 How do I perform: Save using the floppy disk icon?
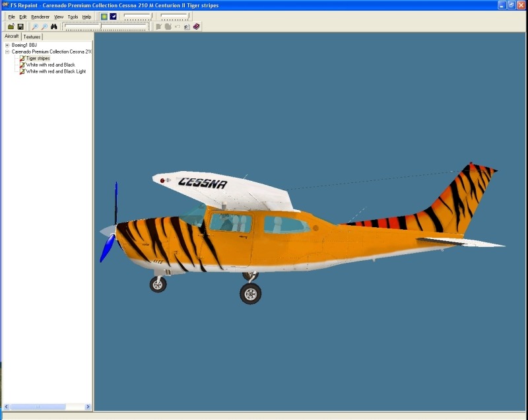pos(20,26)
